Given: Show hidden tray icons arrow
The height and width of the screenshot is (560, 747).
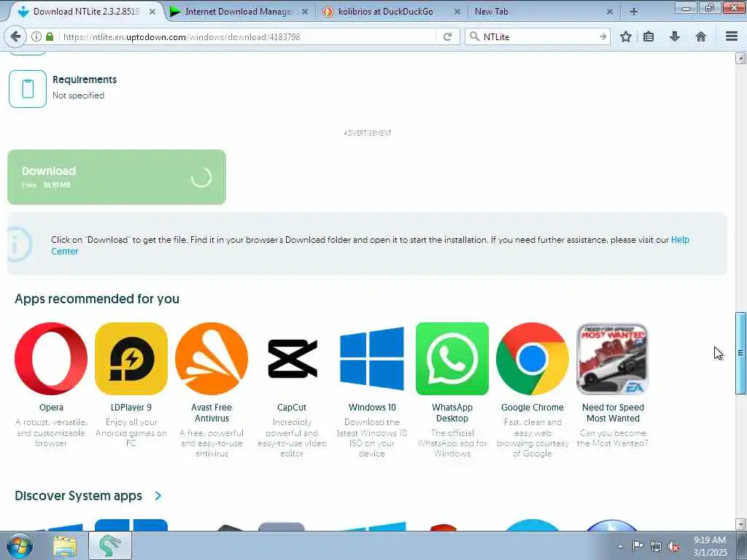Looking at the screenshot, I should click(620, 546).
